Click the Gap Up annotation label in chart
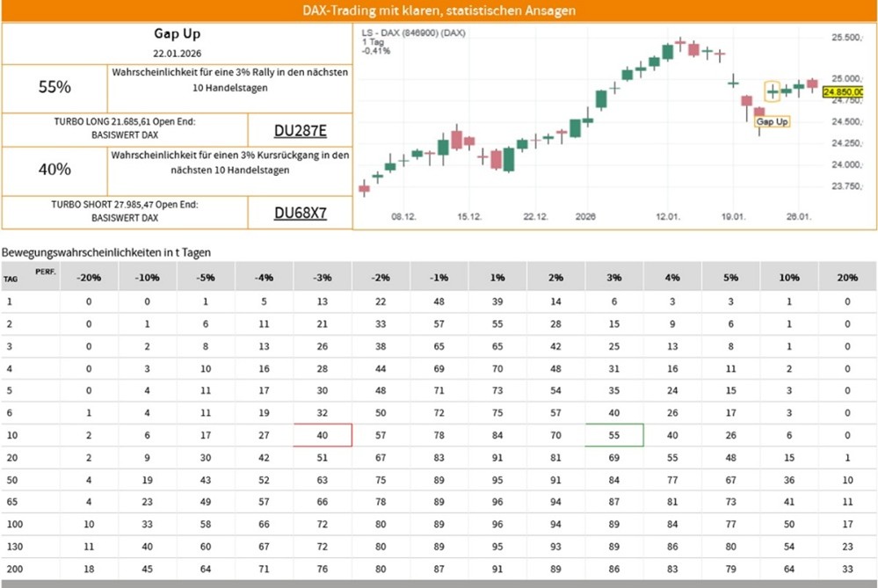 click(x=772, y=121)
